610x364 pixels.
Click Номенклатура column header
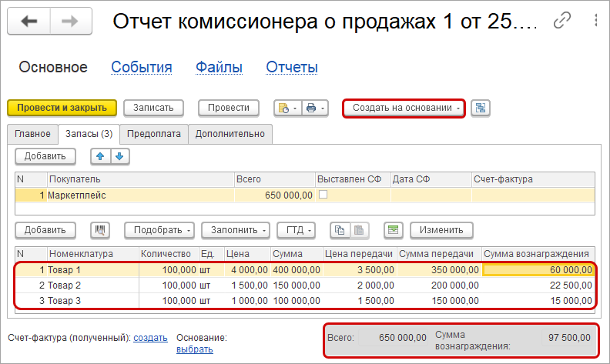[x=93, y=254]
